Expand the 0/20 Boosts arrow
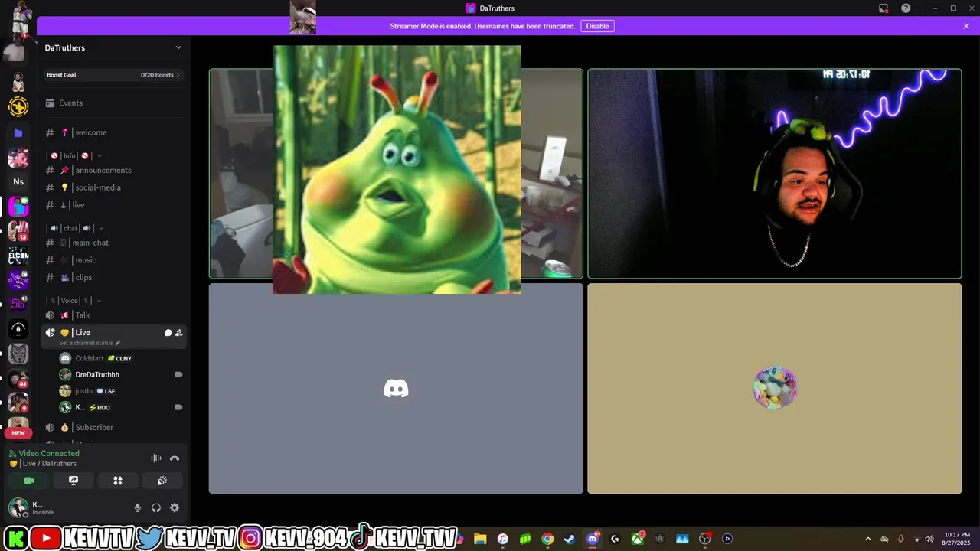 coord(178,75)
